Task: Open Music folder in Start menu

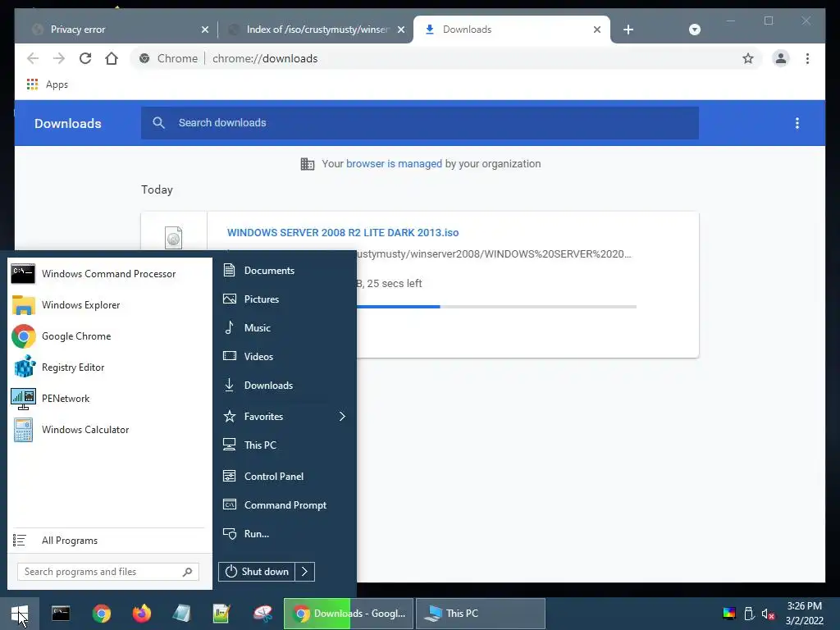Action: [x=285, y=328]
